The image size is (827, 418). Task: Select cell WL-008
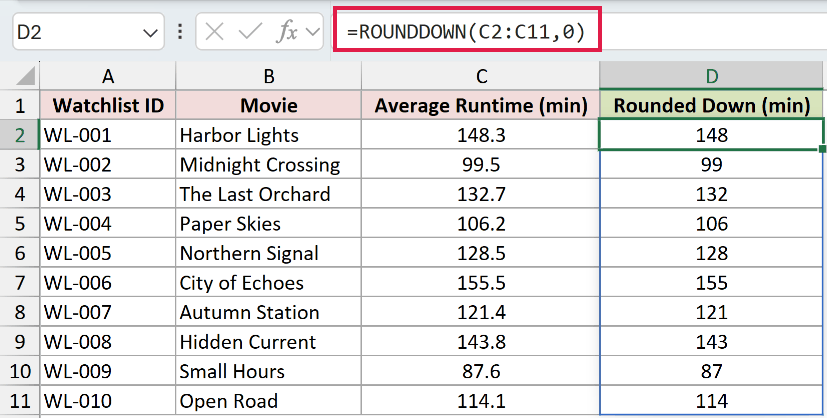[108, 342]
